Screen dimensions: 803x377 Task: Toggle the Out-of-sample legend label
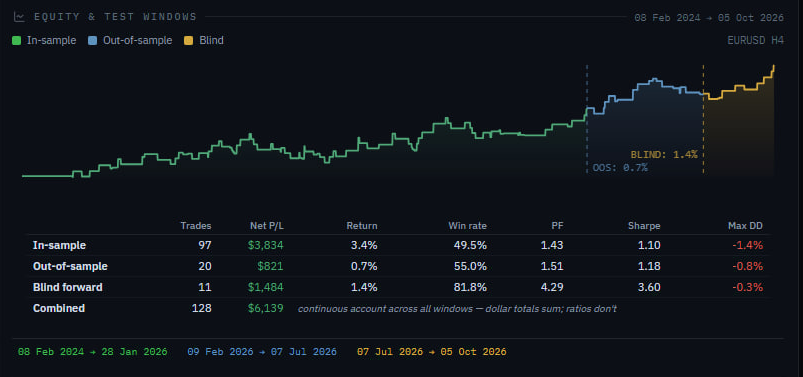point(137,40)
